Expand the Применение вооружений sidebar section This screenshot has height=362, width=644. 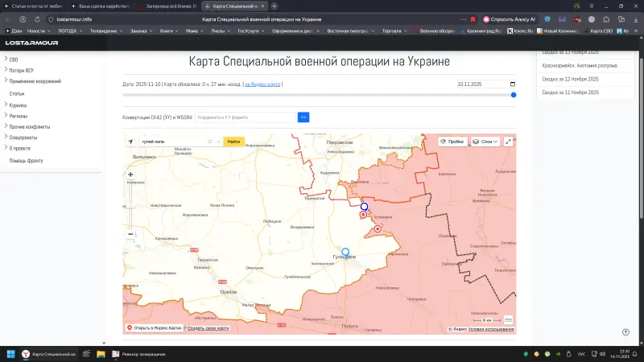coord(35,81)
